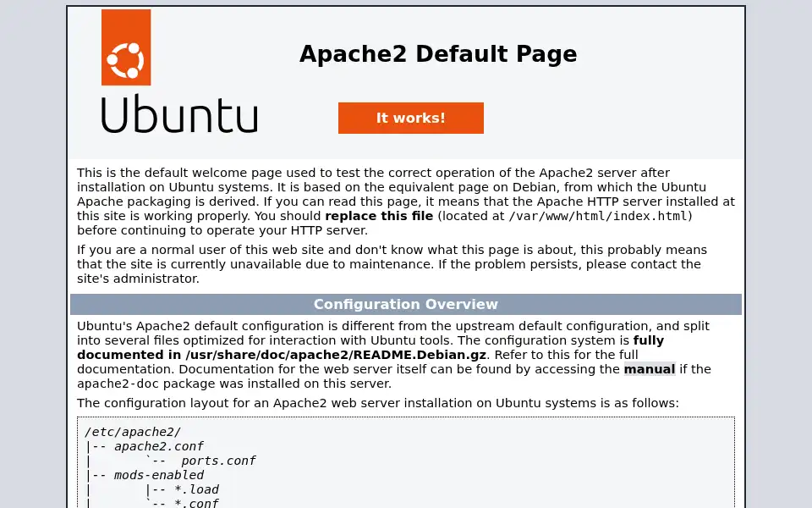Screen dimensions: 812x508
Task: Click the bold text "replace this file"
Action: (x=379, y=216)
